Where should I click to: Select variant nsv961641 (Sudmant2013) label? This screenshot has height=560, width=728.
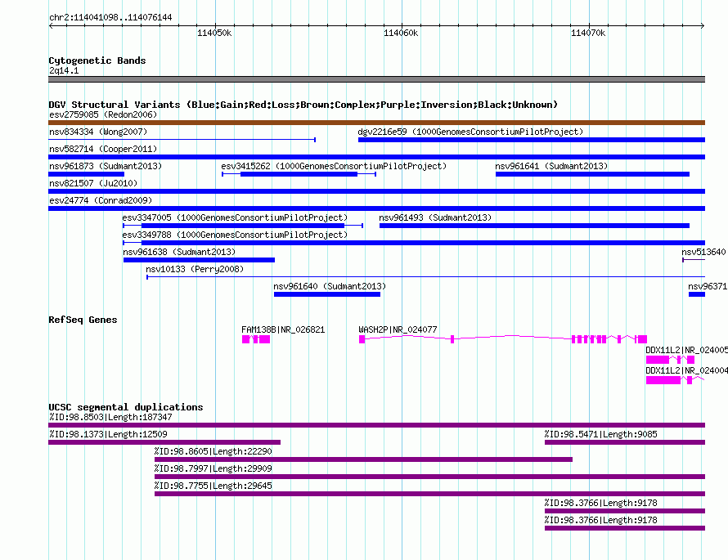point(551,166)
